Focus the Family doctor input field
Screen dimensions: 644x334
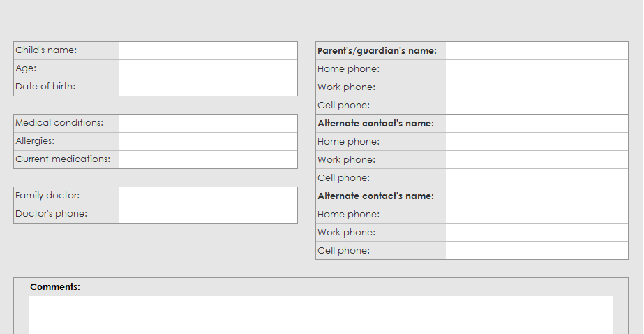[x=207, y=196]
